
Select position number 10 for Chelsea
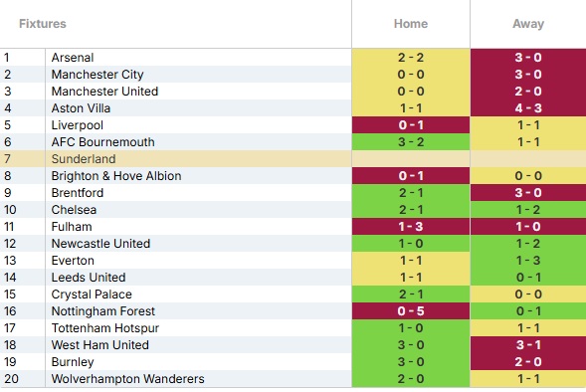point(10,210)
